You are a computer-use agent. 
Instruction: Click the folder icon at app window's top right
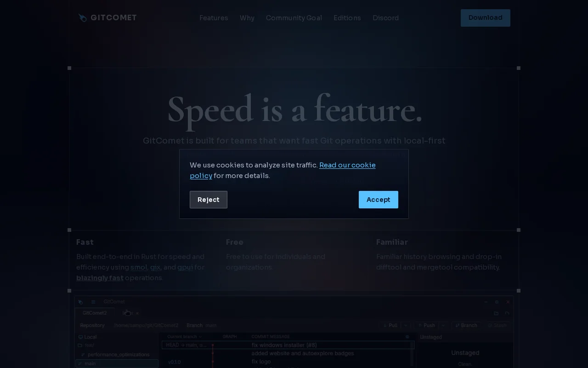point(496,313)
